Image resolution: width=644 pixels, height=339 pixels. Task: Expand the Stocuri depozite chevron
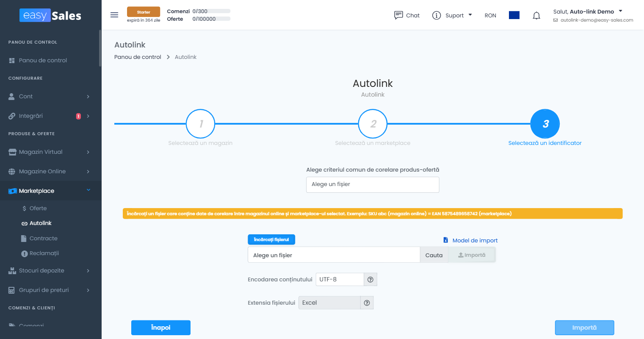tap(88, 271)
